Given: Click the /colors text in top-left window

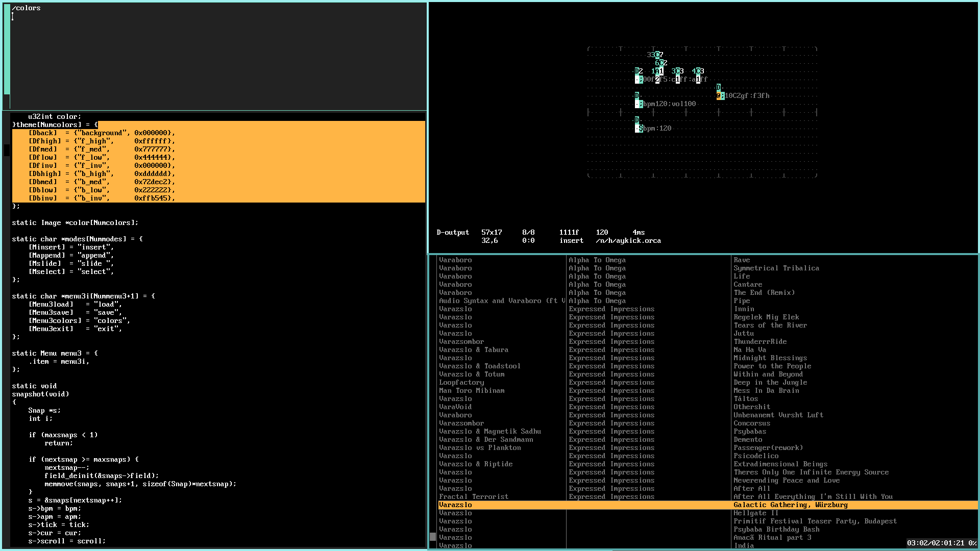Looking at the screenshot, I should [x=27, y=8].
